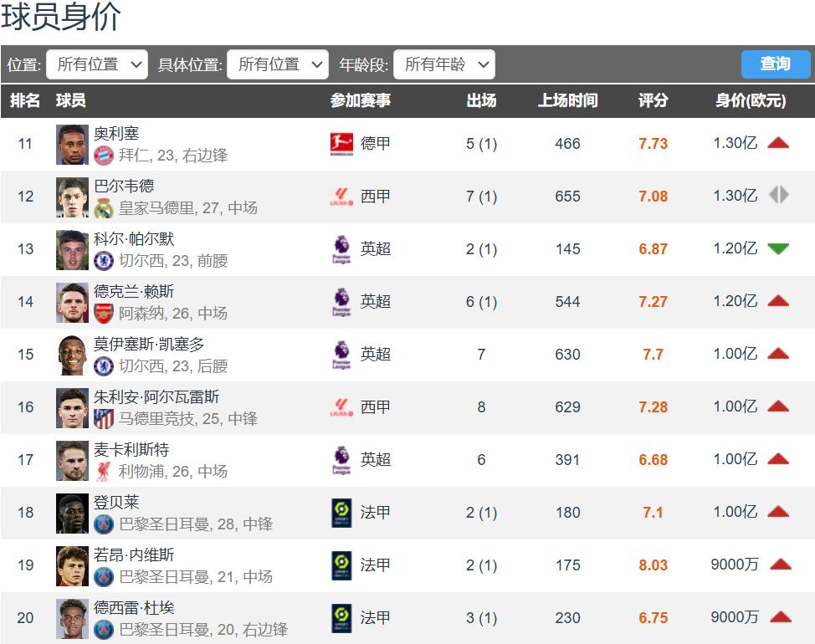The height and width of the screenshot is (644, 815).
Task: Open 莫伊塞斯·凯塞多 player photo
Action: (72, 355)
